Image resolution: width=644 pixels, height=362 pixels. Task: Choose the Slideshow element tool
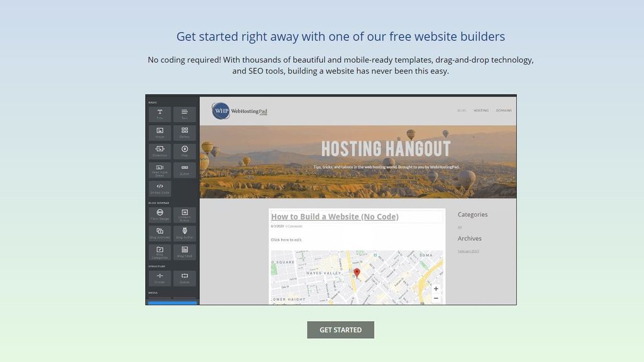160,151
